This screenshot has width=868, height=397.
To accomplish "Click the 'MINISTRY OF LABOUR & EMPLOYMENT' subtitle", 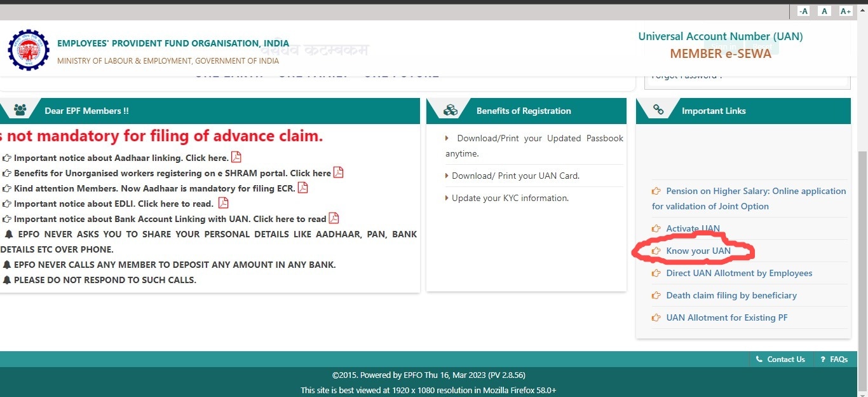I will click(x=168, y=61).
